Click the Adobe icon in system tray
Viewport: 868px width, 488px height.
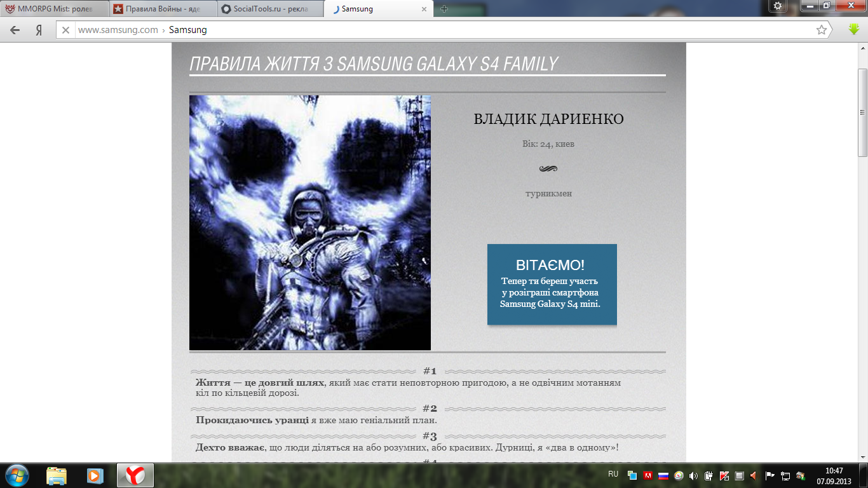pyautogui.click(x=648, y=475)
